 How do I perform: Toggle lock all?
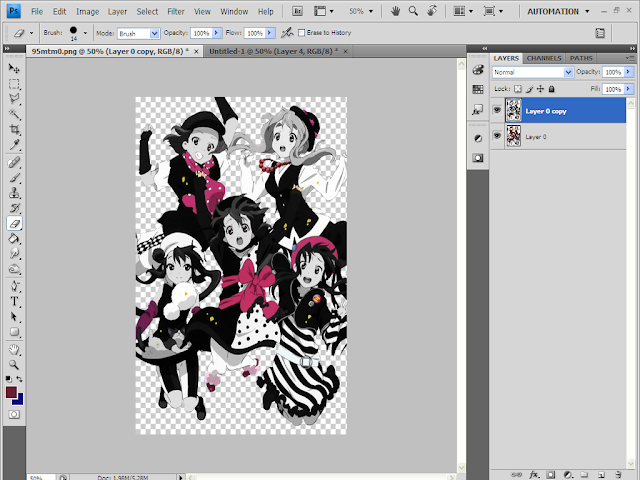[x=551, y=89]
